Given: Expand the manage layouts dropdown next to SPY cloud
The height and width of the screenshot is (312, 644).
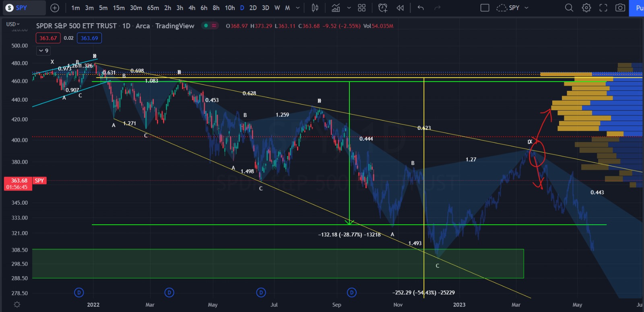Looking at the screenshot, I should tap(526, 8).
